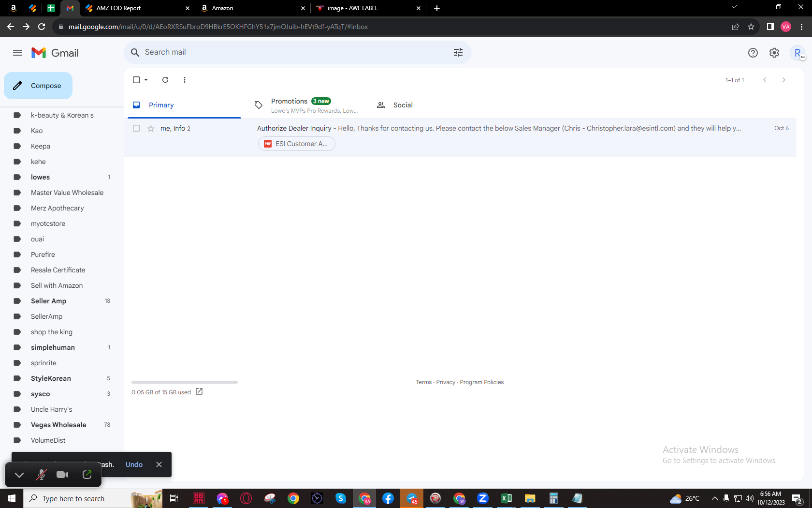Collapse the meeting controls overlay chevron
Viewport: 812px width, 508px height.
(19, 475)
